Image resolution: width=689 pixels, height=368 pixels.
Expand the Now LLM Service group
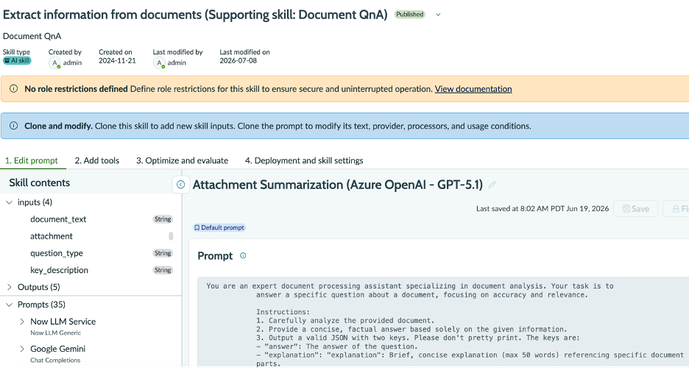22,322
